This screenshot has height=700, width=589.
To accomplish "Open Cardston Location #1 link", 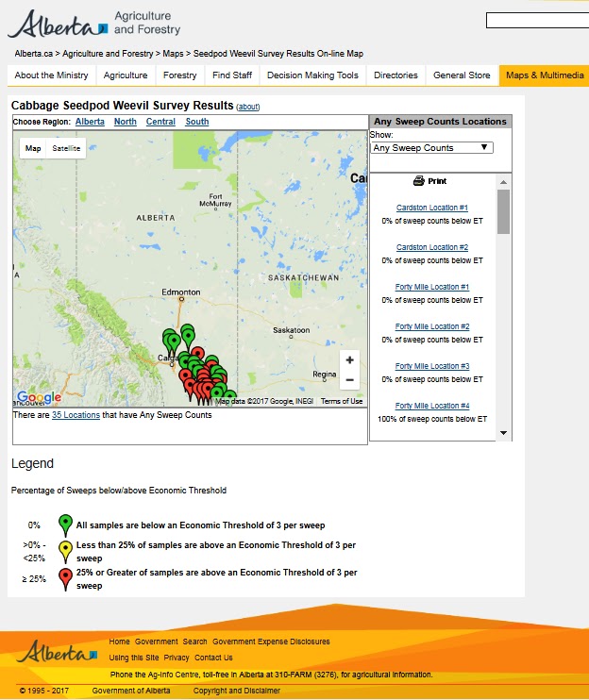I will click(431, 208).
